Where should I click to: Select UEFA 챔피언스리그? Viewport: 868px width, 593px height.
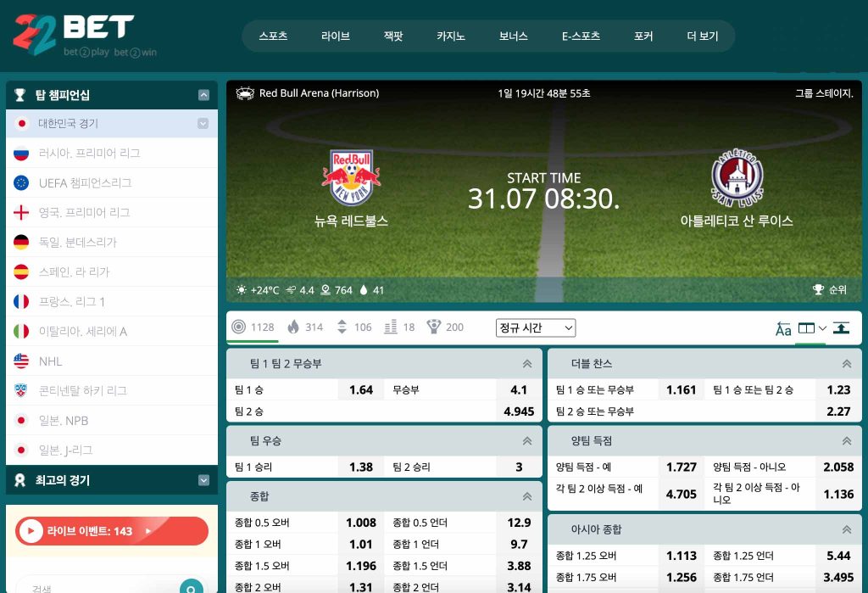point(112,183)
